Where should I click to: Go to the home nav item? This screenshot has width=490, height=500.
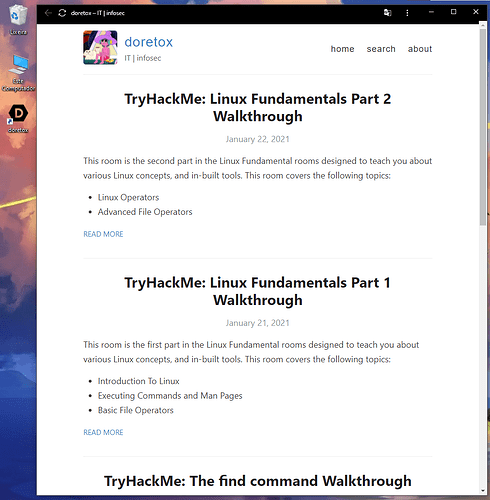coord(342,49)
